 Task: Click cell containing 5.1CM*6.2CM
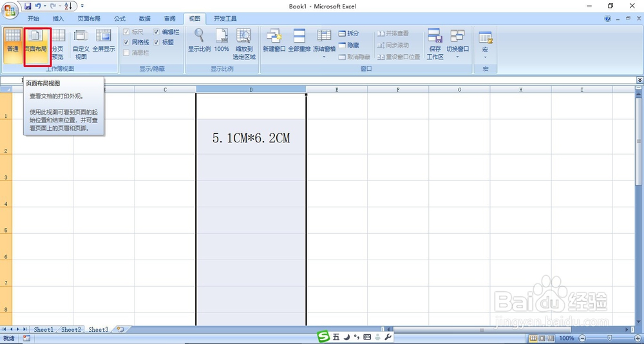[x=251, y=137]
